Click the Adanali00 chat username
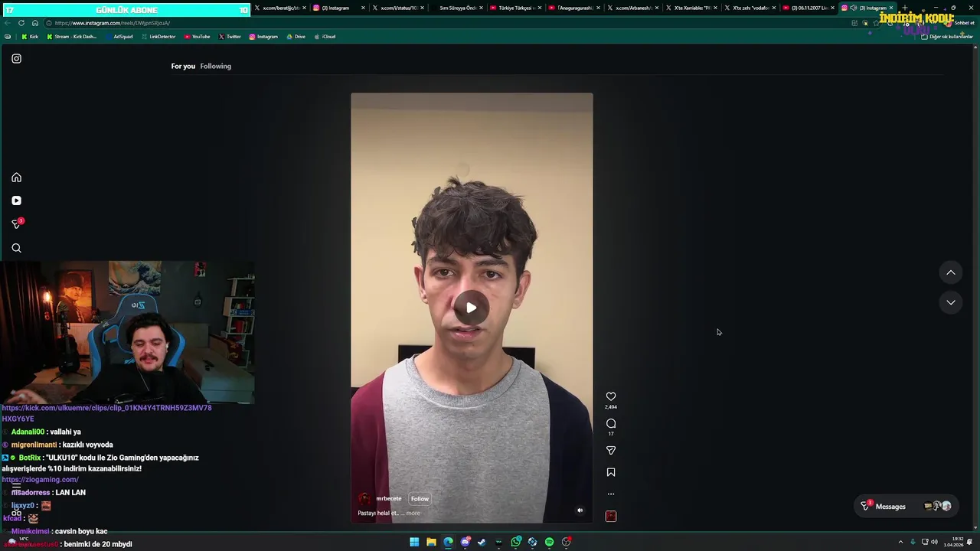This screenshot has width=980, height=551. [28, 432]
